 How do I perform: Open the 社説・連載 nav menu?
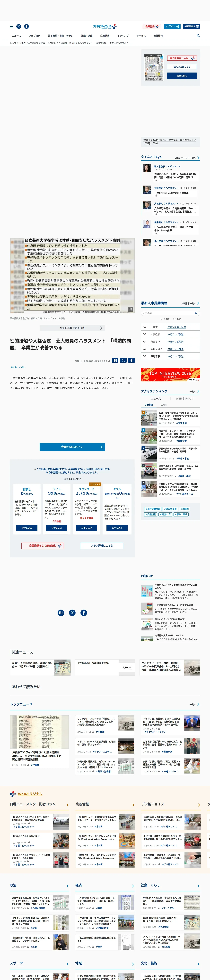pos(87,36)
